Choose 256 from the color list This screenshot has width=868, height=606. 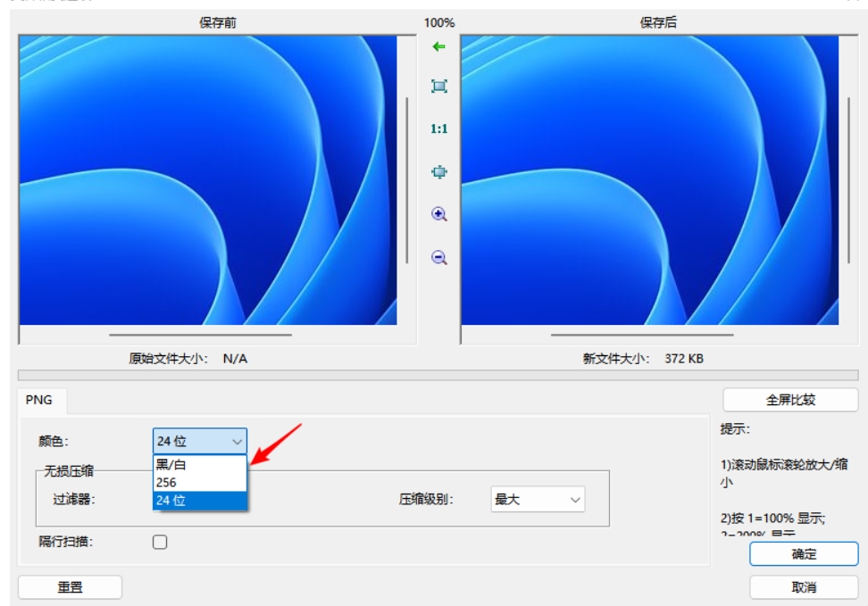tap(200, 483)
